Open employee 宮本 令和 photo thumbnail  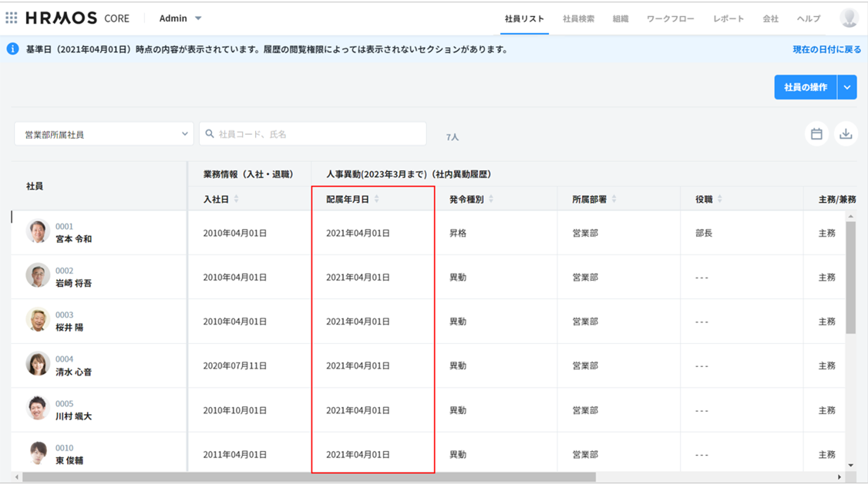pos(38,231)
